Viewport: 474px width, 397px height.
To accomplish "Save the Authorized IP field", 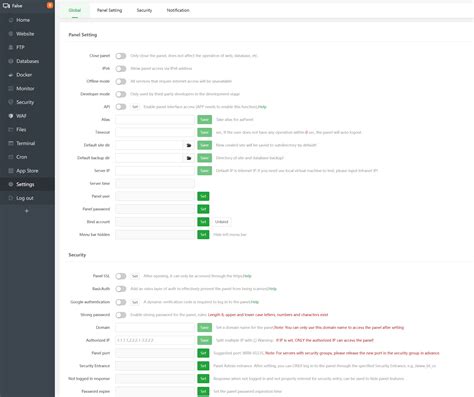I will pyautogui.click(x=204, y=340).
